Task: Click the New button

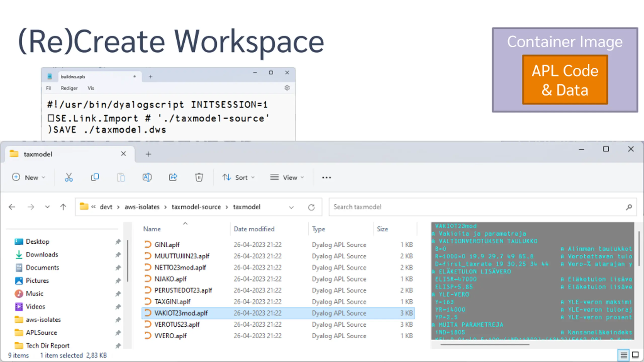Action: click(x=28, y=177)
